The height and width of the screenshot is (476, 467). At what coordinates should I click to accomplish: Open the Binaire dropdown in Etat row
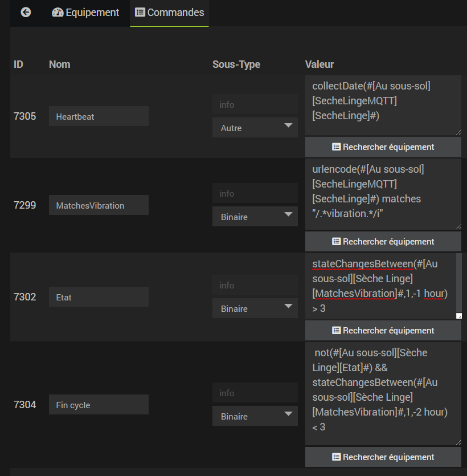(x=255, y=308)
